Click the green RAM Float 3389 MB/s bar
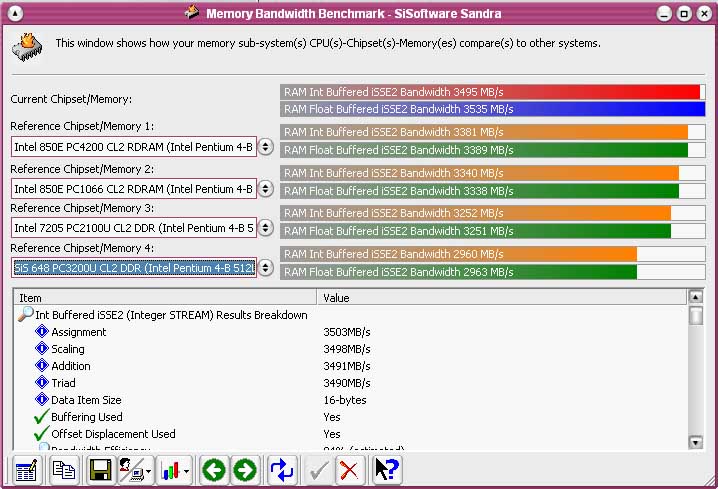This screenshot has height=489, width=718. 492,150
